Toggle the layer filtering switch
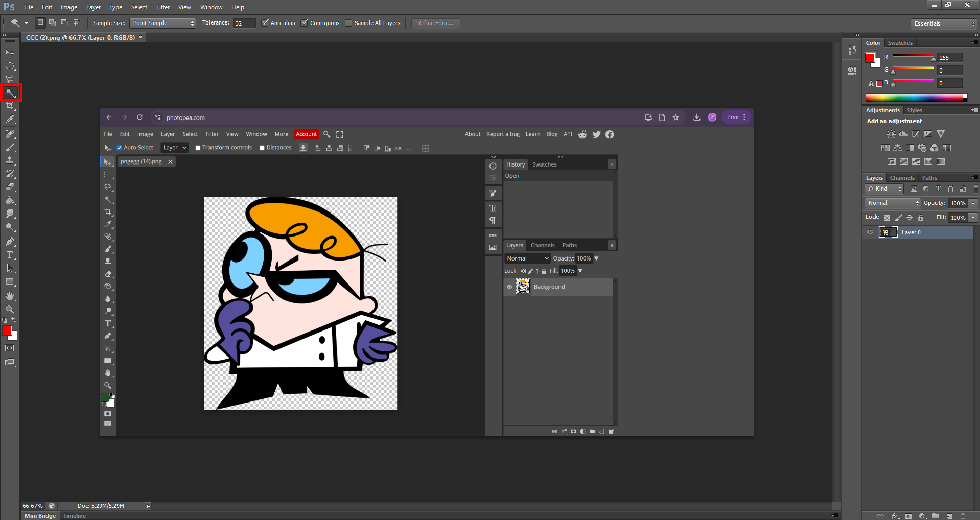Image resolution: width=980 pixels, height=520 pixels. click(x=976, y=188)
